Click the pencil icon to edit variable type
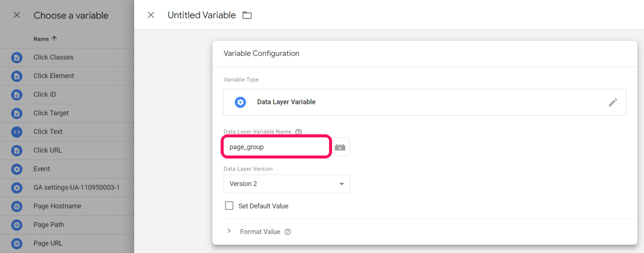644x253 pixels. (x=613, y=102)
